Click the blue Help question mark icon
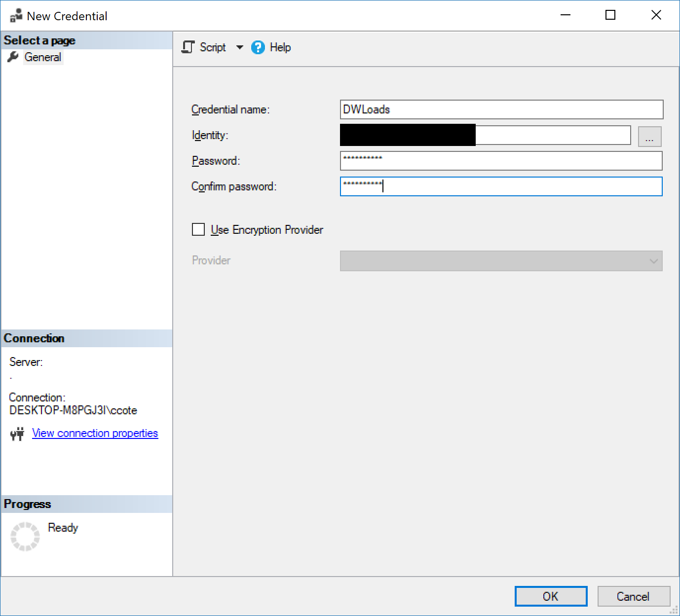Viewport: 680px width, 616px height. 258,47
